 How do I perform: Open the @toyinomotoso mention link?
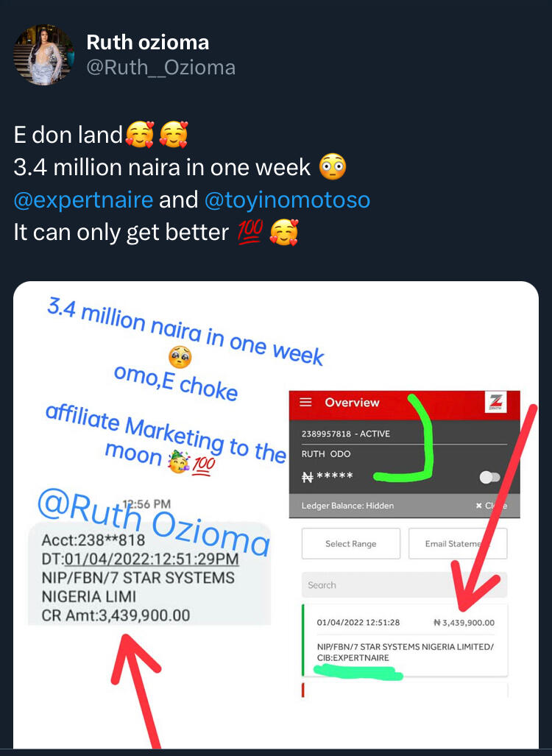point(287,199)
